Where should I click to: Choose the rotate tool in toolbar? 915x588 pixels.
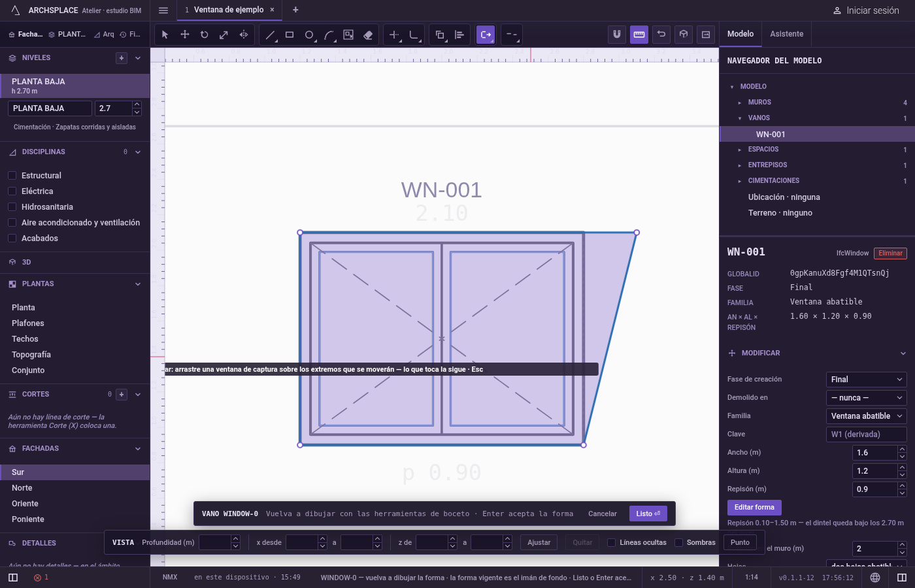pyautogui.click(x=205, y=35)
